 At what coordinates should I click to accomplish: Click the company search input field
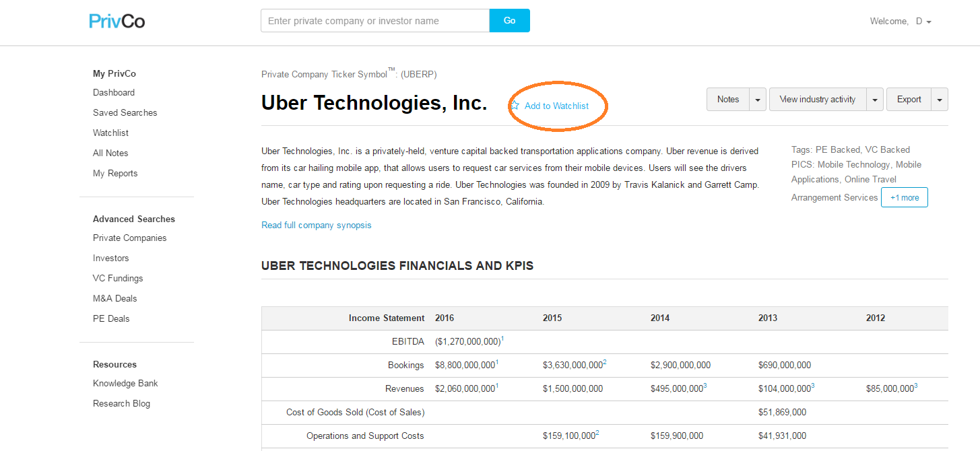(375, 21)
